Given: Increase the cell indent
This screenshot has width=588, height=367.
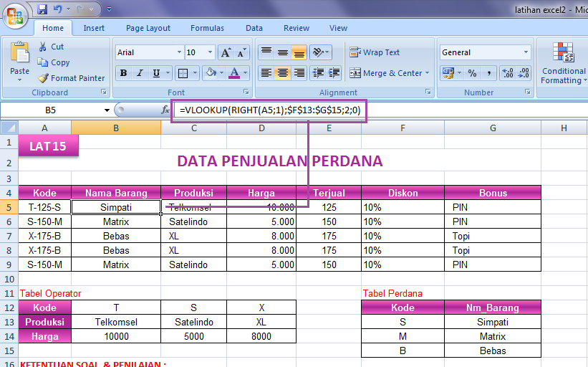Looking at the screenshot, I should (x=334, y=73).
